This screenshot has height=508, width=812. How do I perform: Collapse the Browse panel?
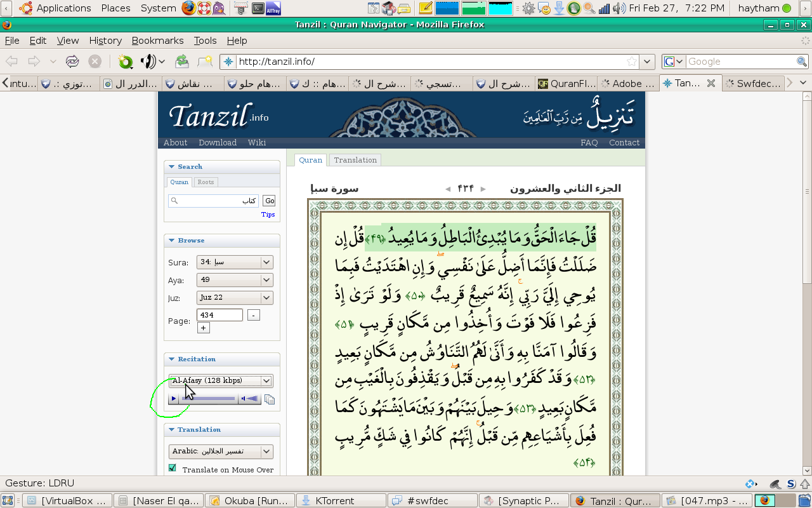coord(171,241)
